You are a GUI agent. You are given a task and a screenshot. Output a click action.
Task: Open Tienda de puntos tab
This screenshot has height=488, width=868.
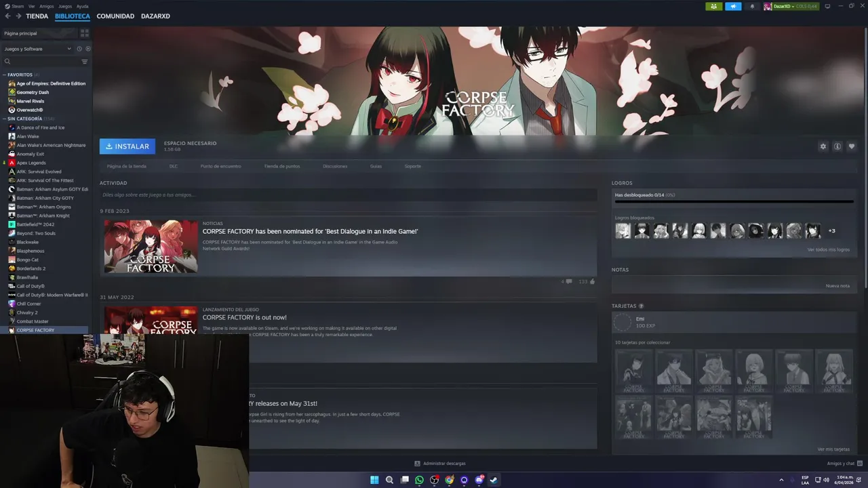(x=281, y=166)
